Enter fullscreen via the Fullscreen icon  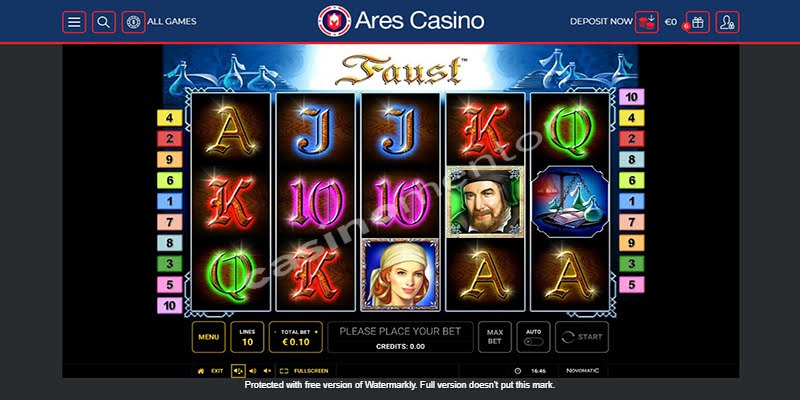point(284,371)
